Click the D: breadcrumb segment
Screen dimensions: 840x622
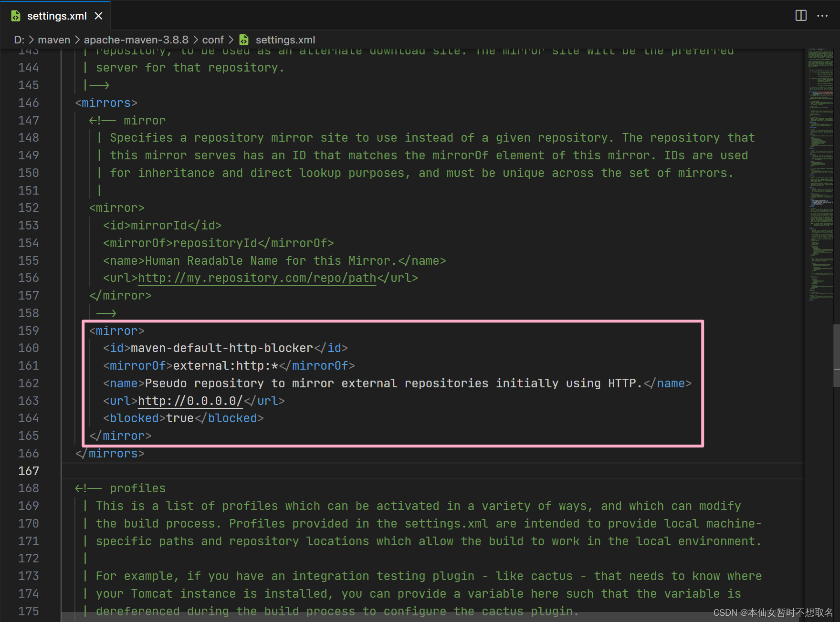click(x=19, y=40)
